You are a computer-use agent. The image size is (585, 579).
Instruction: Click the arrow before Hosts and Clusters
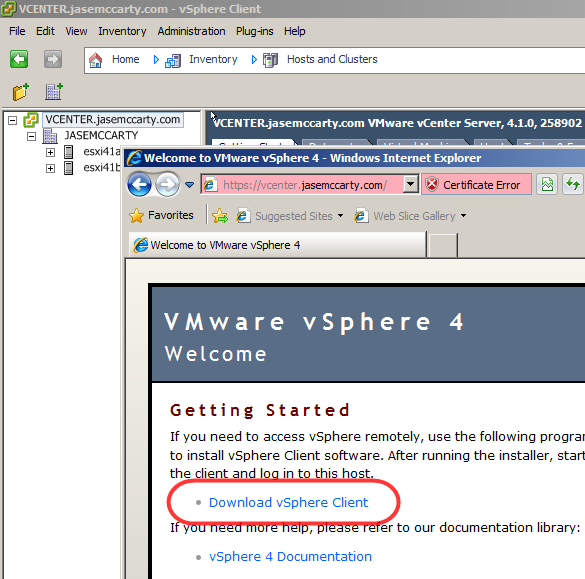[x=254, y=60]
